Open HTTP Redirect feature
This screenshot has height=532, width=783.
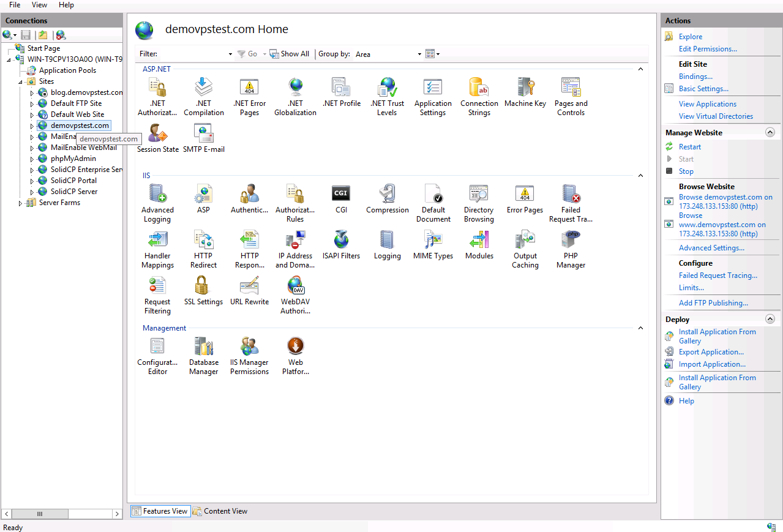coord(203,249)
